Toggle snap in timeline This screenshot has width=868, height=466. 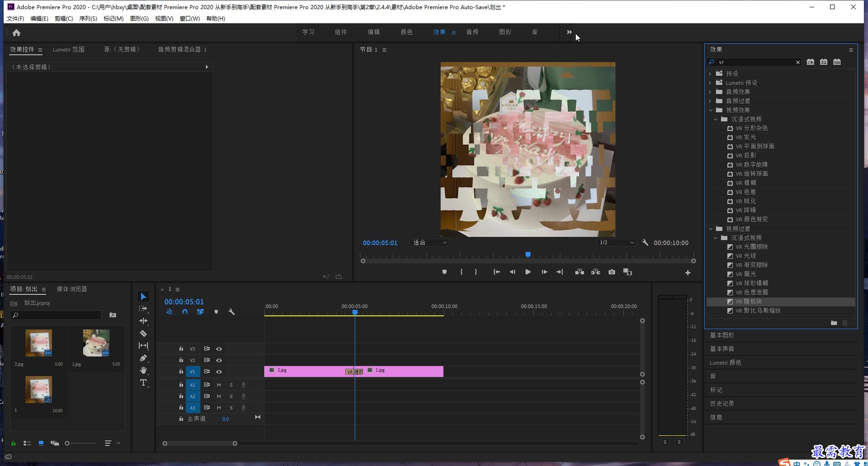click(185, 312)
